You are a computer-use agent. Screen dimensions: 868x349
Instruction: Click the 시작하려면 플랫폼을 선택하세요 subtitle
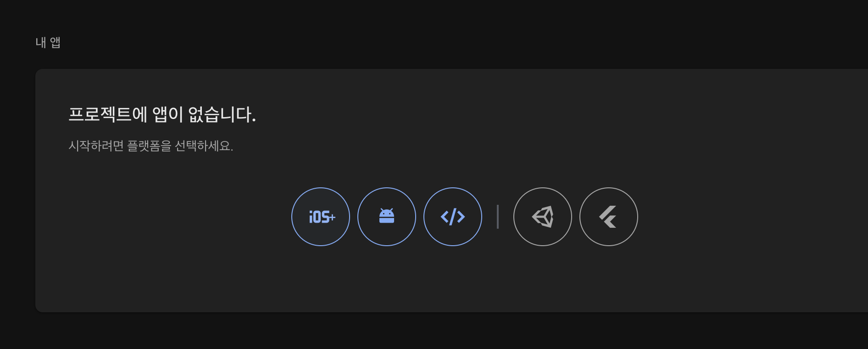151,146
